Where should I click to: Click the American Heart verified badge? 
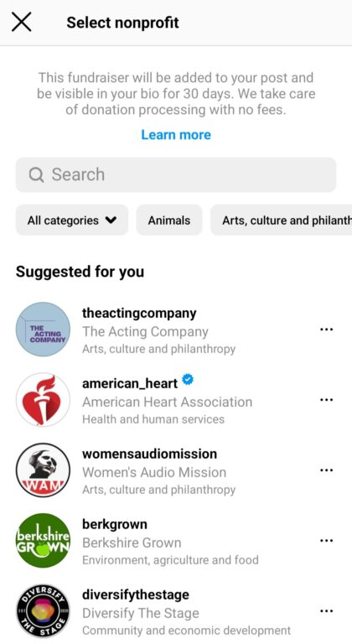[188, 380]
